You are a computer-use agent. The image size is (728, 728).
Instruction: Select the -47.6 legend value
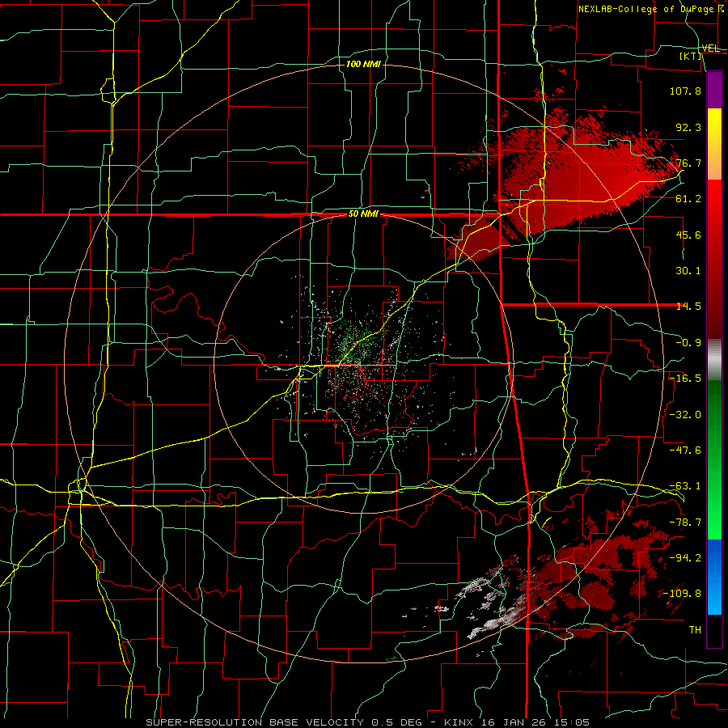[685, 451]
